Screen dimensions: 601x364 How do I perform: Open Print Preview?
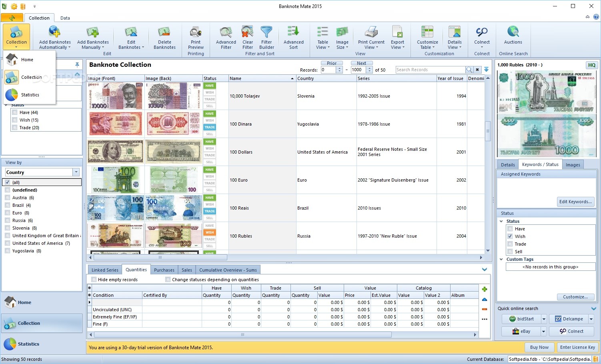pos(196,38)
